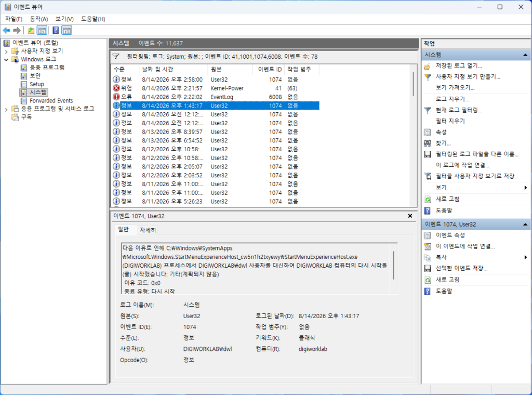
Task: Select 시스템 log in tree
Action: 38,93
